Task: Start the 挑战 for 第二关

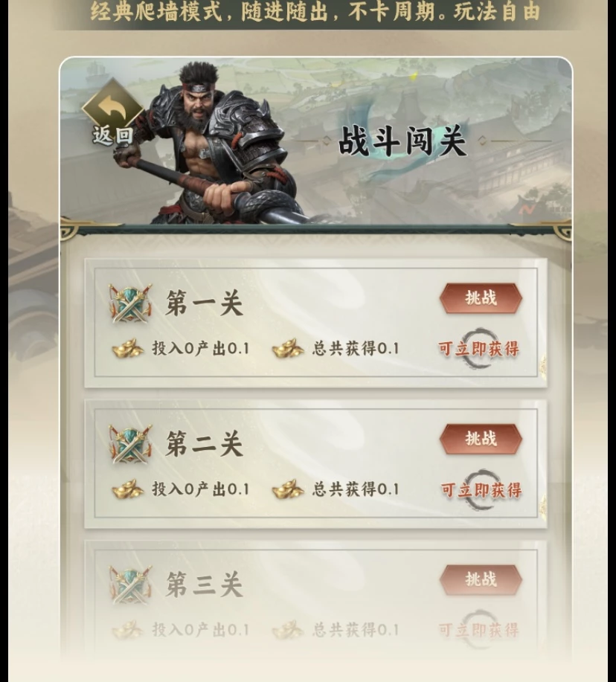Action: (481, 439)
